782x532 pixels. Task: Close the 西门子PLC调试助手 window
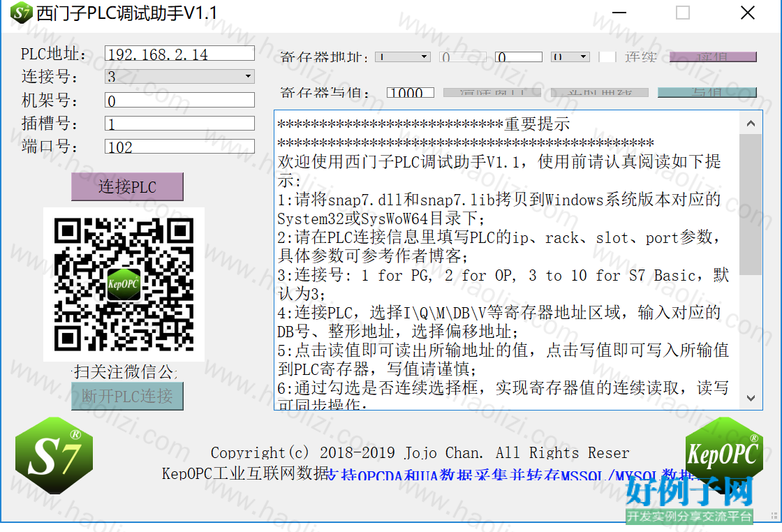[x=748, y=13]
